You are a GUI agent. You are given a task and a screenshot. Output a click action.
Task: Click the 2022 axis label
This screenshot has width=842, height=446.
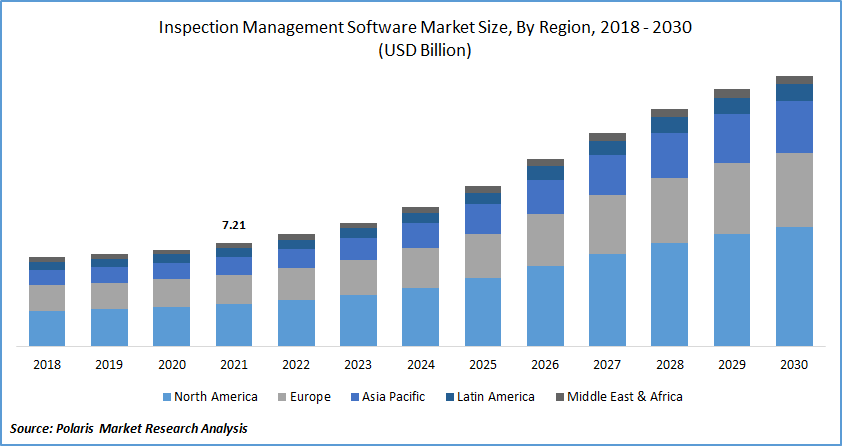point(296,365)
